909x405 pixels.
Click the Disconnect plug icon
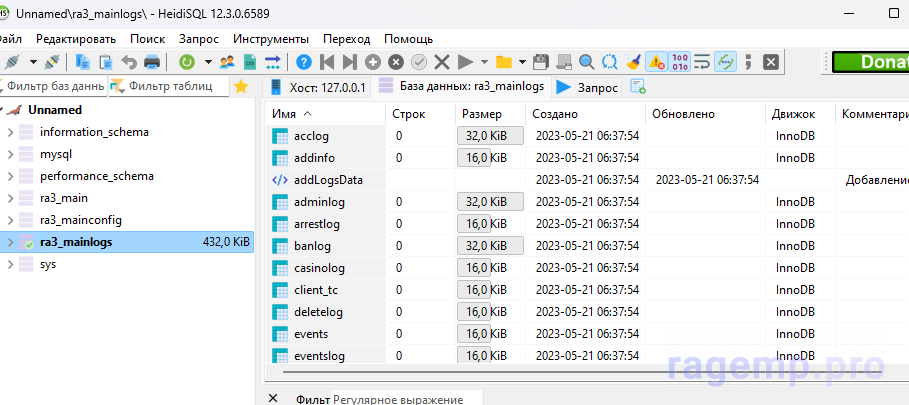pyautogui.click(x=52, y=61)
